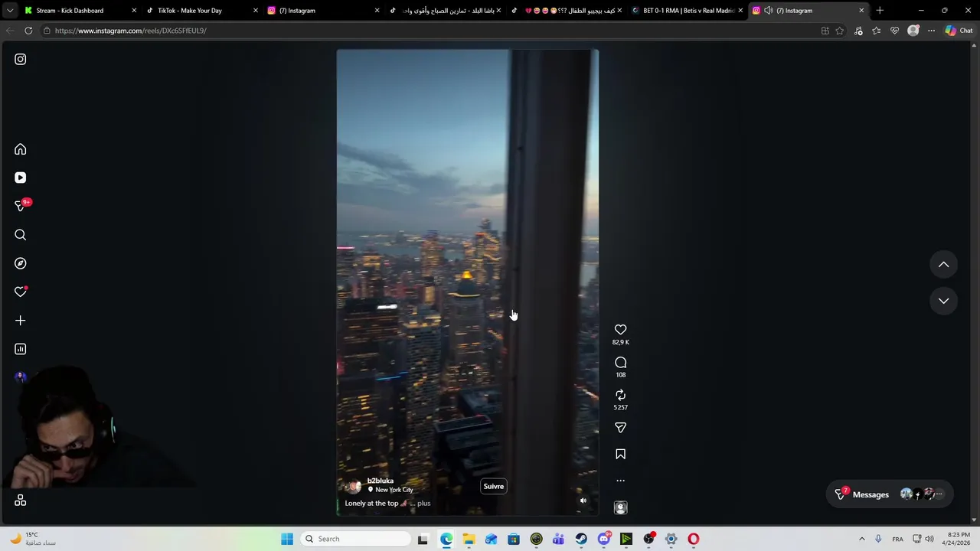Go to the next reel with down arrow

(x=944, y=301)
